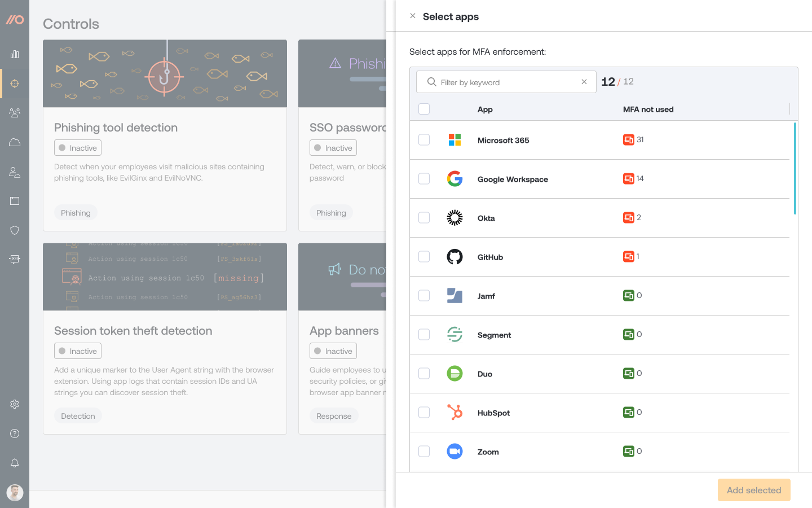Open the monitor integrations sidebar icon
Viewport: 812px width, 508px height.
pyautogui.click(x=15, y=259)
